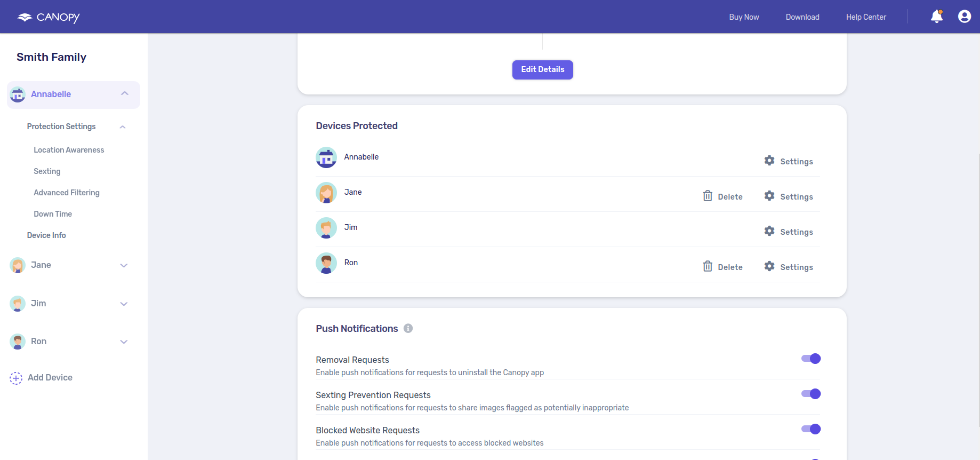Screen dimensions: 980x460
Task: Toggle Removal Requests notifications
Action: coord(811,359)
